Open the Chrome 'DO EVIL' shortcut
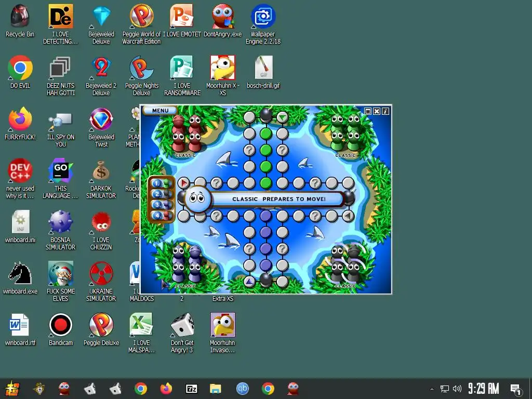 20,72
